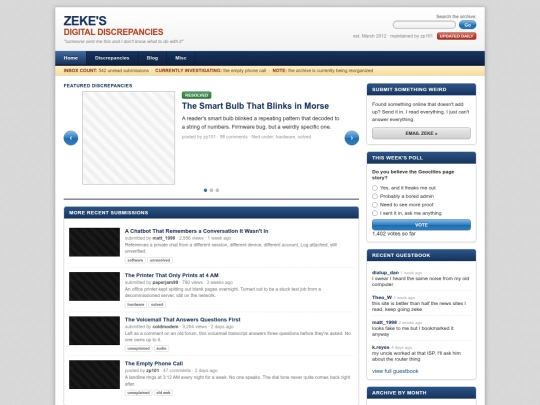Click the next slide arrow in the carousel
The height and width of the screenshot is (405, 540).
(352, 138)
